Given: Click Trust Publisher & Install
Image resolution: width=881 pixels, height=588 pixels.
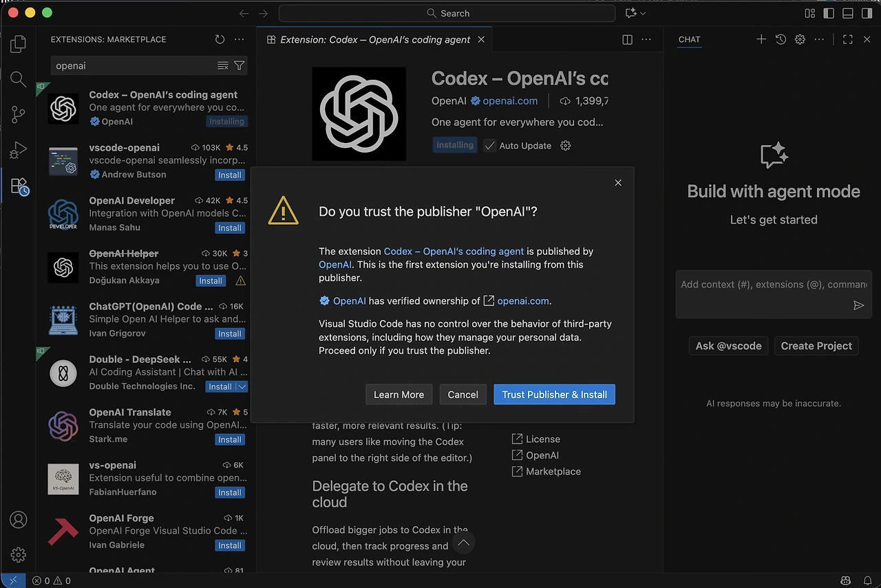Looking at the screenshot, I should coord(554,395).
